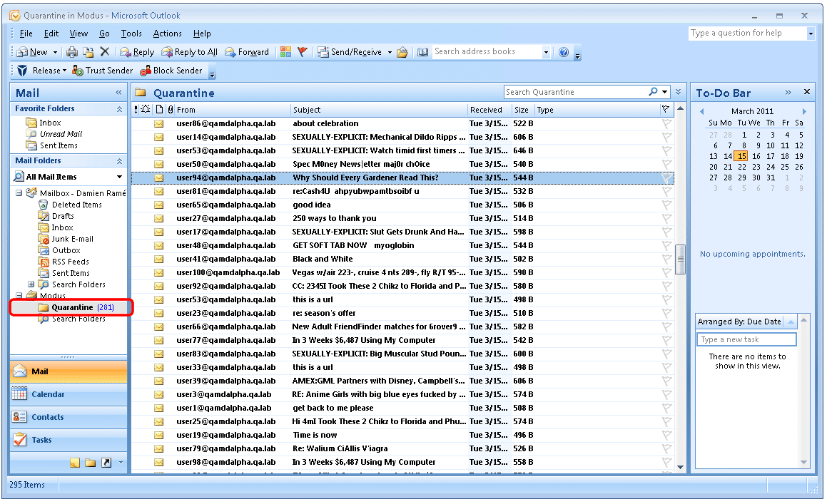Go to next month in calendar
Image resolution: width=827 pixels, height=504 pixels.
803,111
